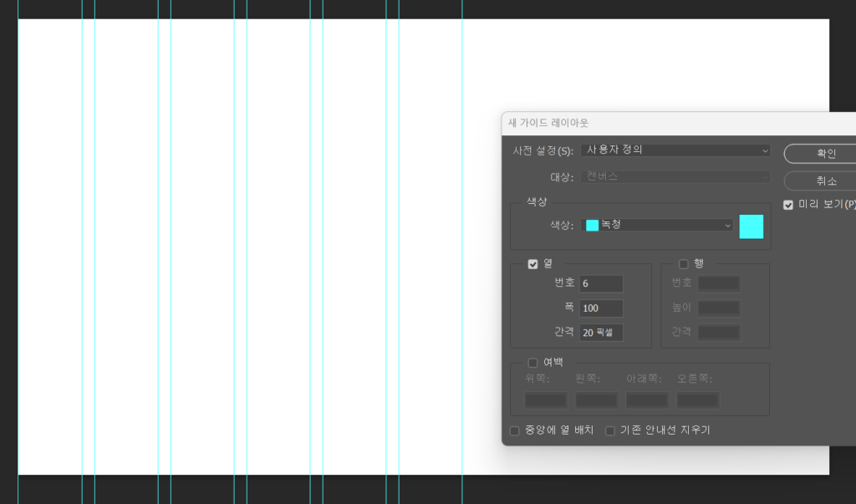Click the row 번호 input field
Image resolution: width=856 pixels, height=504 pixels.
[719, 284]
